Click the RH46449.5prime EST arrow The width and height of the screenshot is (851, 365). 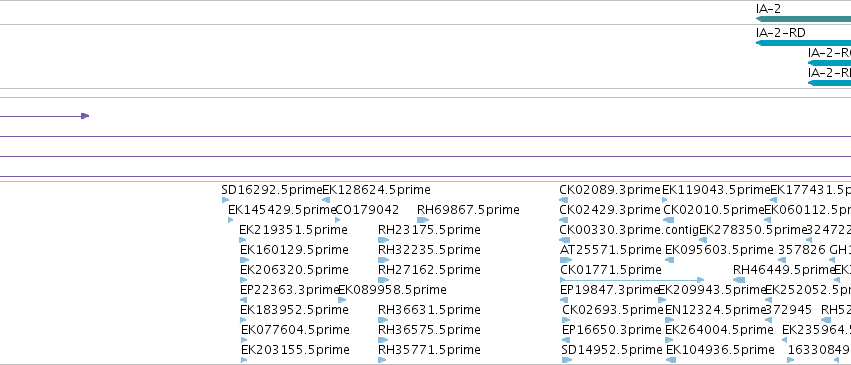[x=739, y=280]
